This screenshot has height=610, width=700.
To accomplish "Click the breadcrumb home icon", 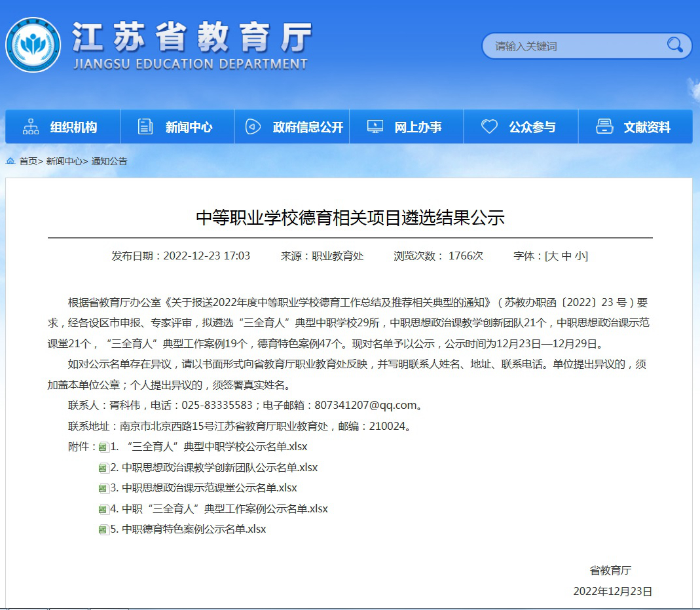I will pyautogui.click(x=10, y=161).
